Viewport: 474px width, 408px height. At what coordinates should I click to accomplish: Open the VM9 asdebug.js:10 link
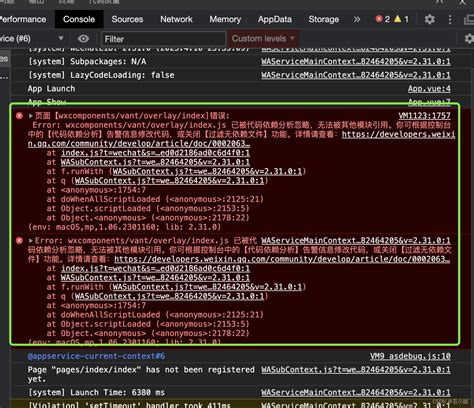coord(410,356)
